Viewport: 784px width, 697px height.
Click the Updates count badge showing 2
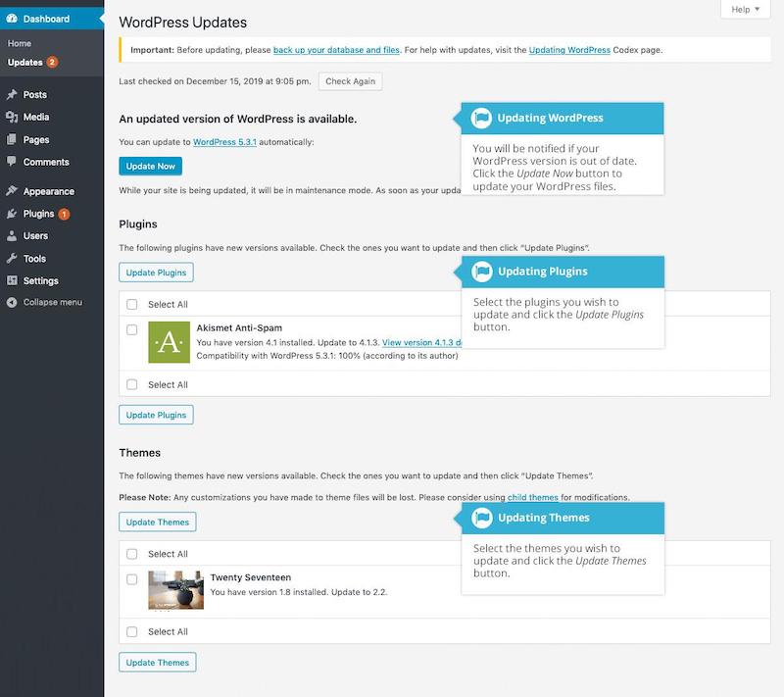(x=52, y=62)
